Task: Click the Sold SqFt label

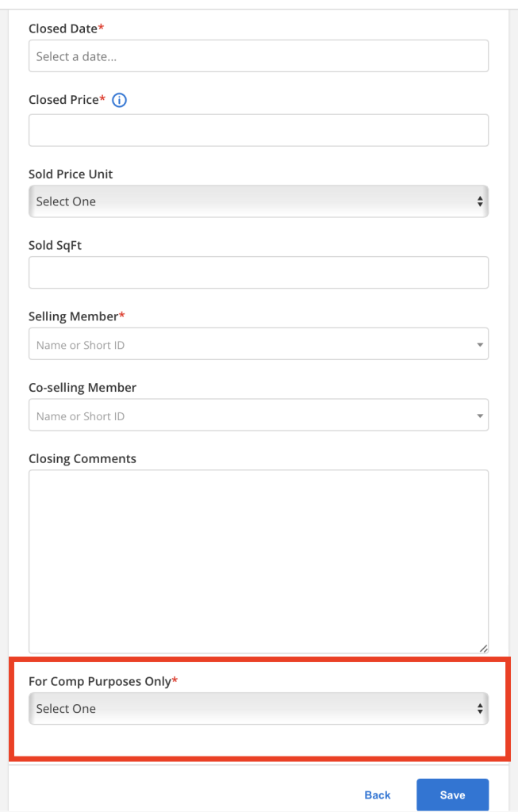Action: coord(55,246)
